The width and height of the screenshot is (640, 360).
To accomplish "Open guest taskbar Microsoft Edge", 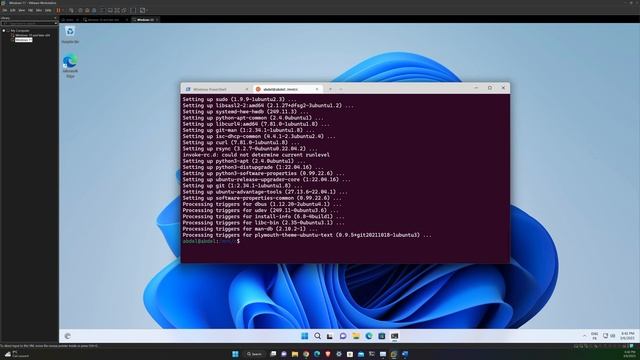I will [369, 336].
